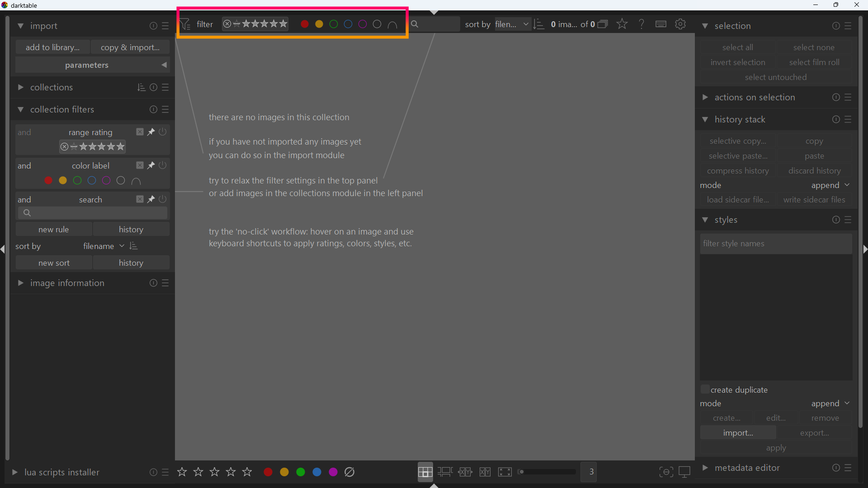Click the context help question mark

point(642,24)
